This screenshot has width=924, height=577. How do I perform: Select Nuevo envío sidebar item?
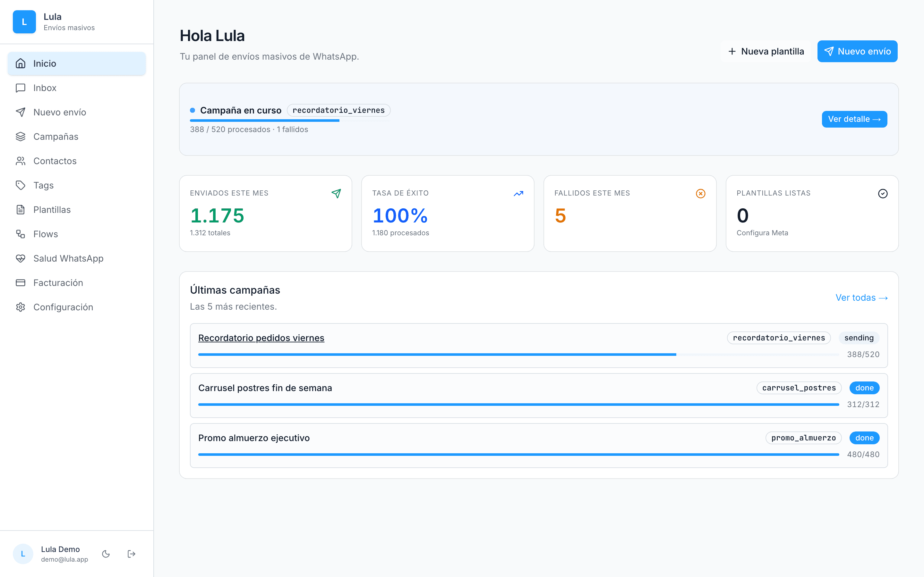tap(77, 112)
